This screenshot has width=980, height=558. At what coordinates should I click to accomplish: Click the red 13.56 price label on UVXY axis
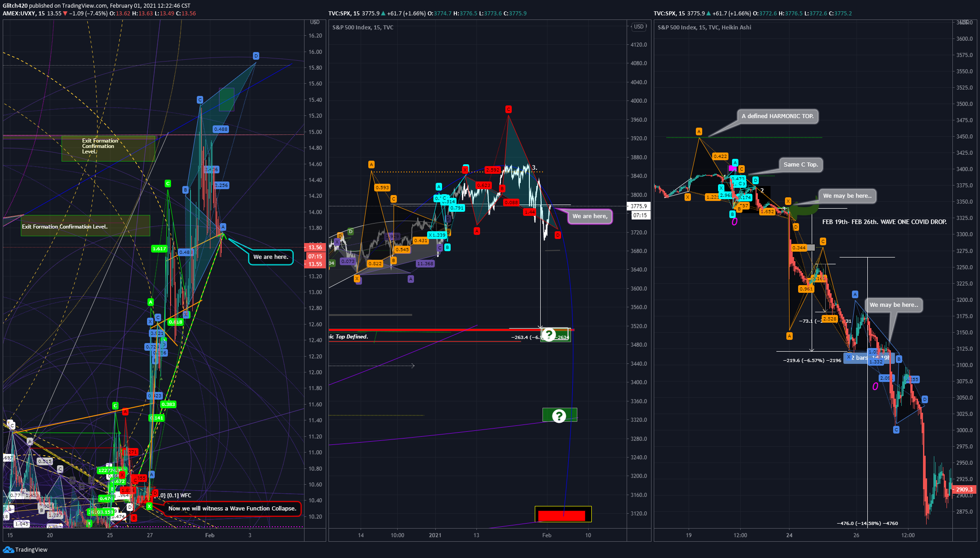[x=315, y=248]
